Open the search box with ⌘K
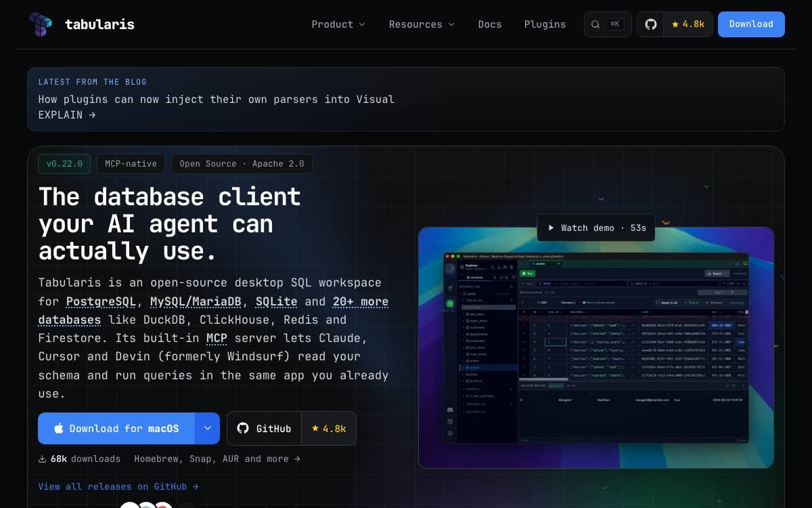This screenshot has height=508, width=812. (x=608, y=24)
